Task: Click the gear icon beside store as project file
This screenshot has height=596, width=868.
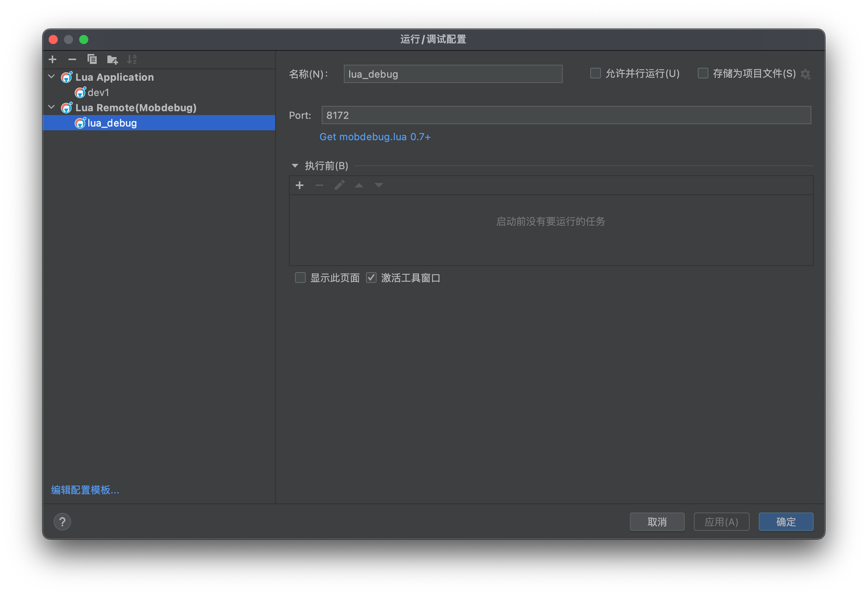Action: 806,74
